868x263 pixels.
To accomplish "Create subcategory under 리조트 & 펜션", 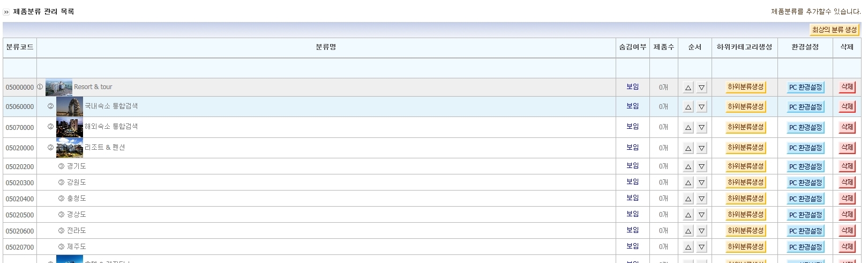I will tap(745, 148).
